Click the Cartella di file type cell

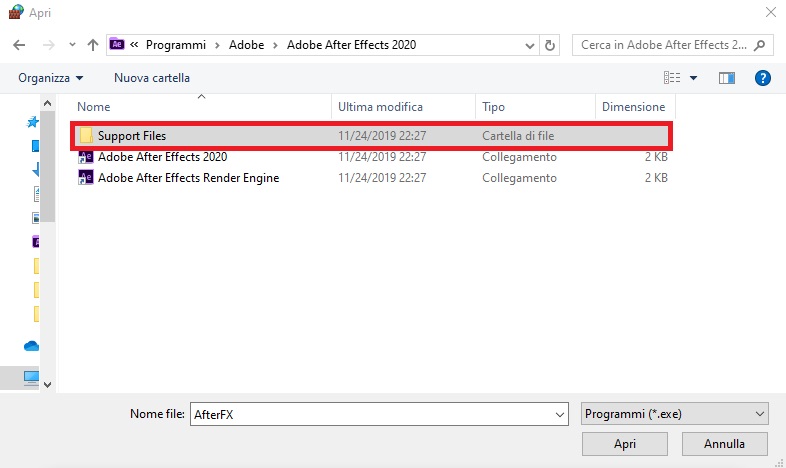coord(518,136)
